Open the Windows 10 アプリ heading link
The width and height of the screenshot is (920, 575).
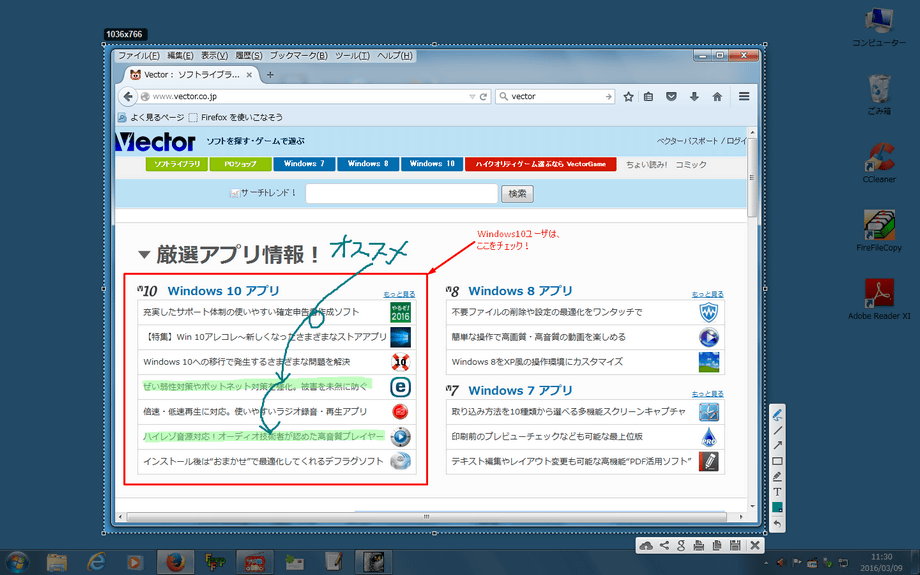pyautogui.click(x=224, y=291)
